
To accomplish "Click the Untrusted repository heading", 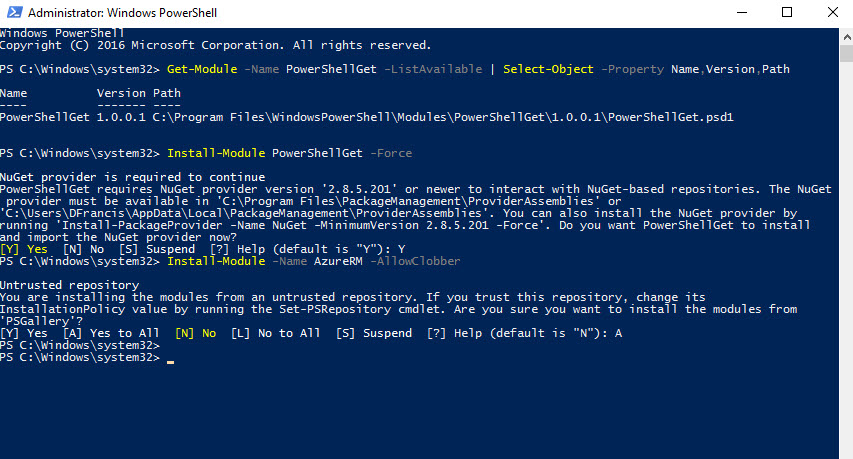I will (70, 285).
